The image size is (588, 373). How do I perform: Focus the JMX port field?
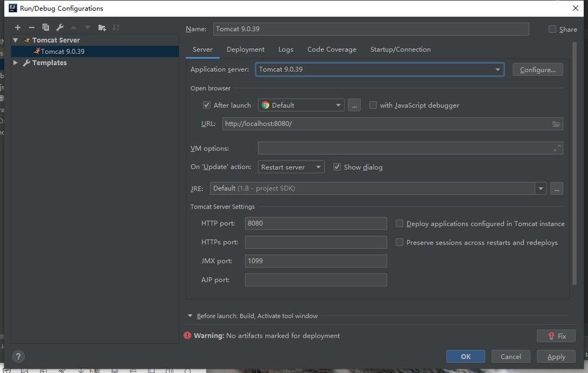(x=316, y=261)
